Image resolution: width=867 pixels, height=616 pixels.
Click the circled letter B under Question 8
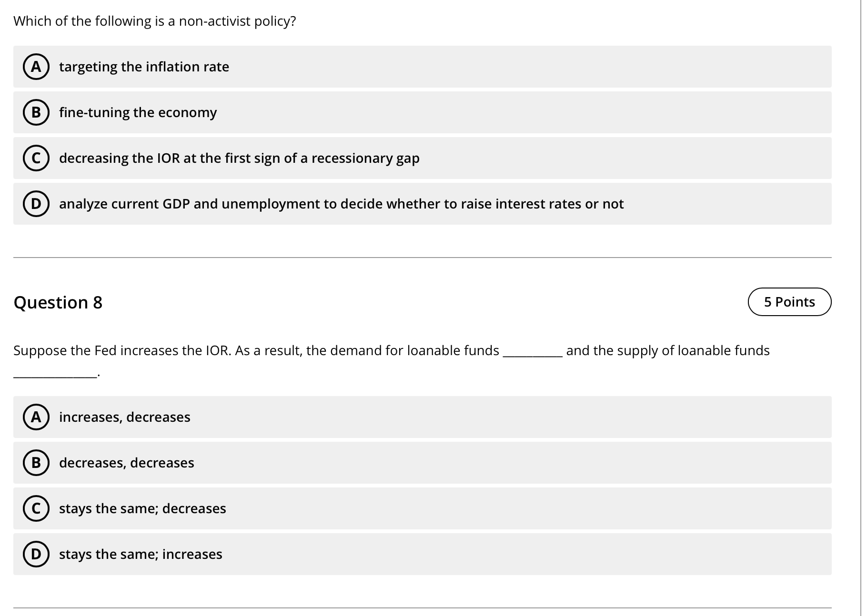click(36, 462)
